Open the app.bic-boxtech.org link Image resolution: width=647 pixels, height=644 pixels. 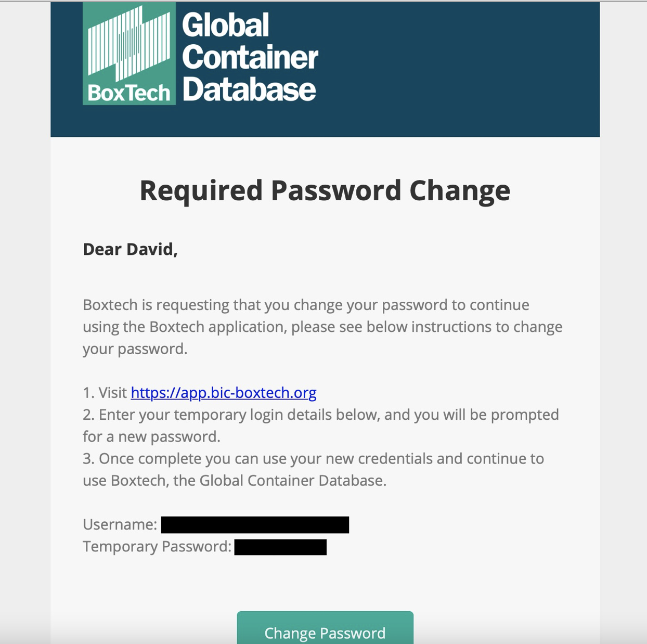coord(224,392)
